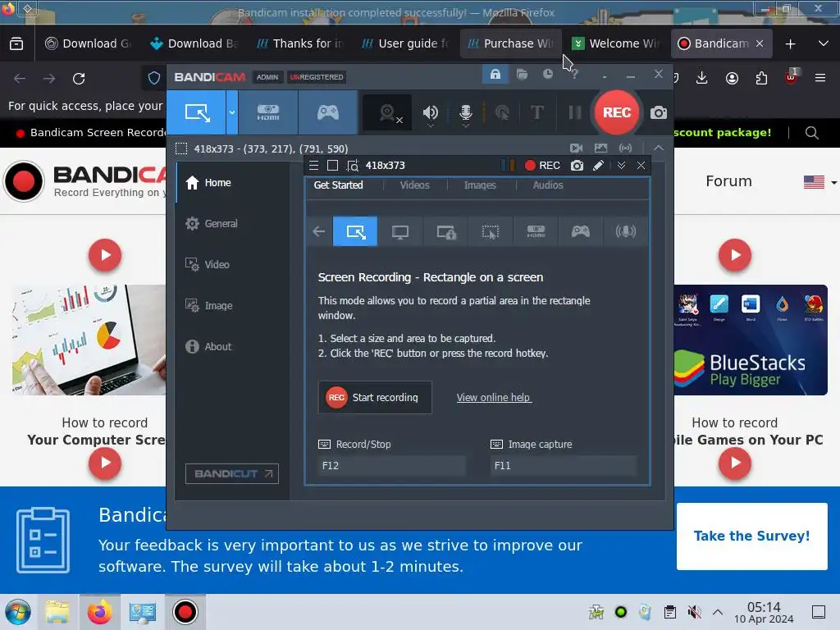The height and width of the screenshot is (630, 840).
Task: Toggle mouse click effect icon
Action: tap(502, 112)
